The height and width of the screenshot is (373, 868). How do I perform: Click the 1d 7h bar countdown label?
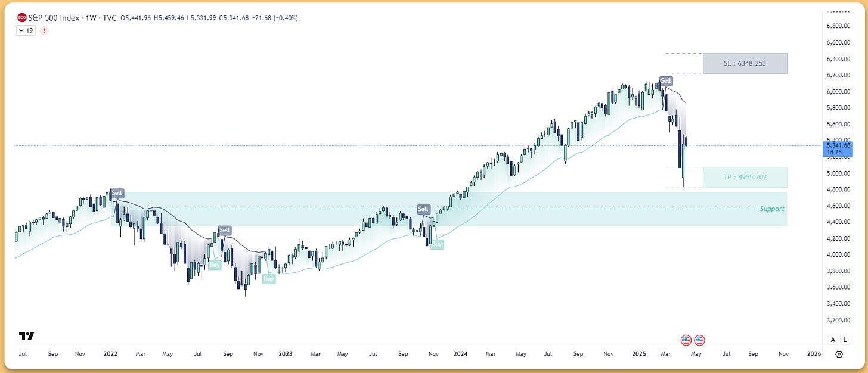[x=833, y=152]
